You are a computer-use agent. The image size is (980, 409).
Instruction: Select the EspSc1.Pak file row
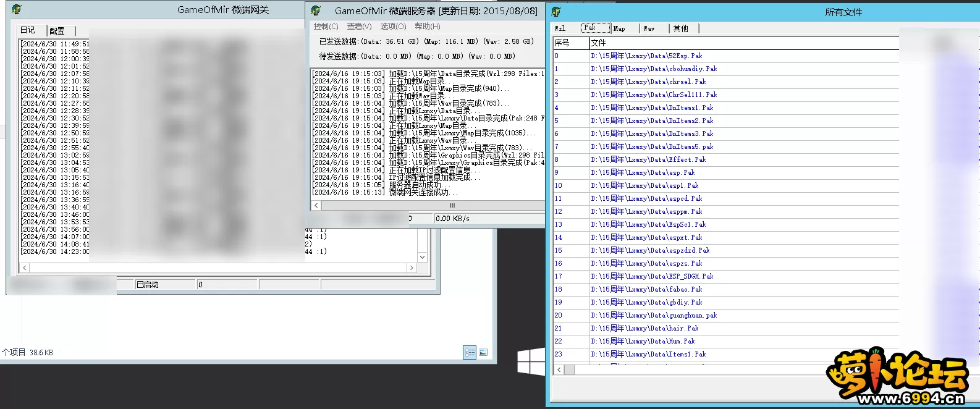(x=726, y=224)
